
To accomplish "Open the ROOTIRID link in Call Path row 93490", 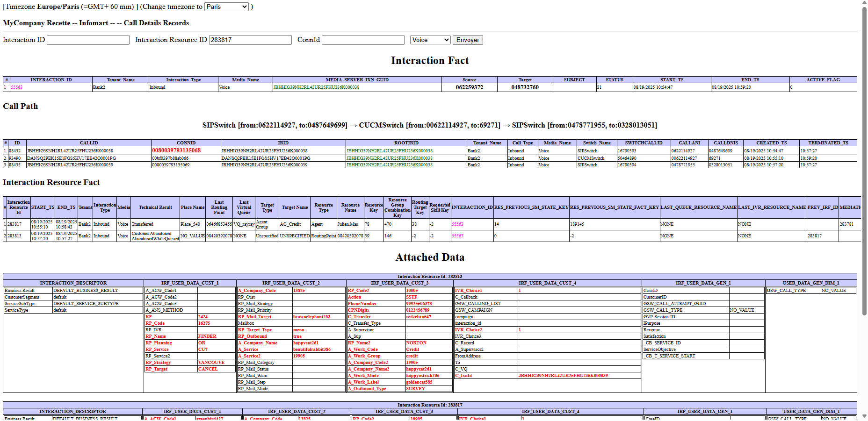I will (389, 158).
